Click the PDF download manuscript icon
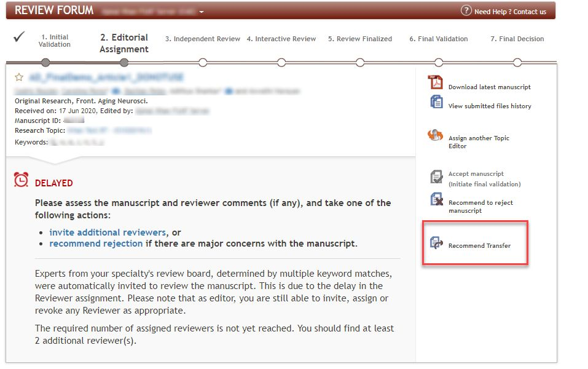The image size is (588, 369). tap(436, 82)
